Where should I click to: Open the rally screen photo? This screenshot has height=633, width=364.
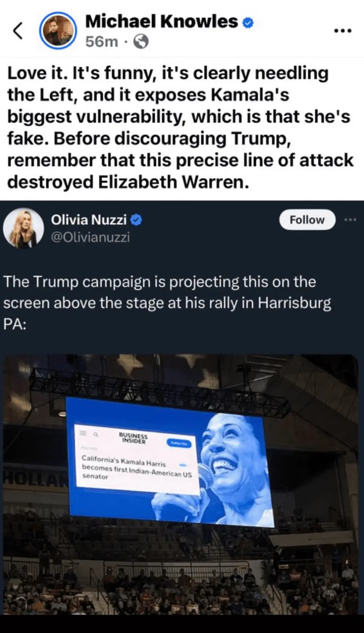coord(180,484)
